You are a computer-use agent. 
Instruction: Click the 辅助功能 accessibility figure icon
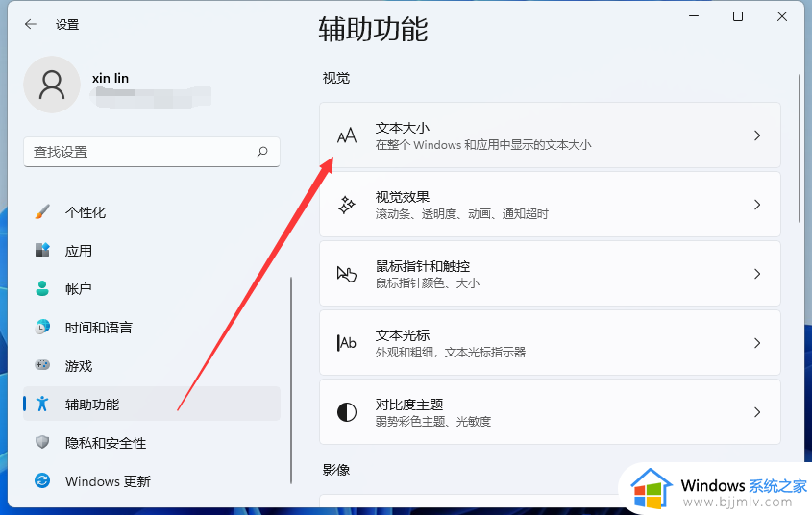click(42, 404)
